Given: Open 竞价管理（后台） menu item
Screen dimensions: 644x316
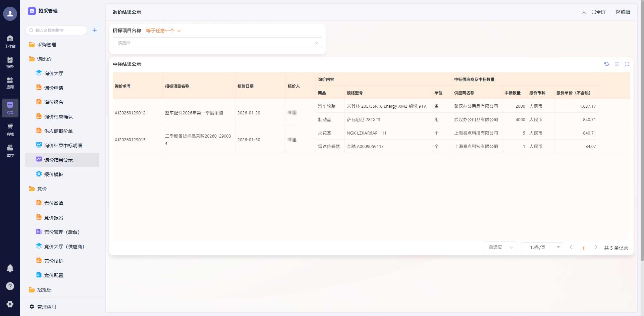Looking at the screenshot, I should (x=62, y=232).
